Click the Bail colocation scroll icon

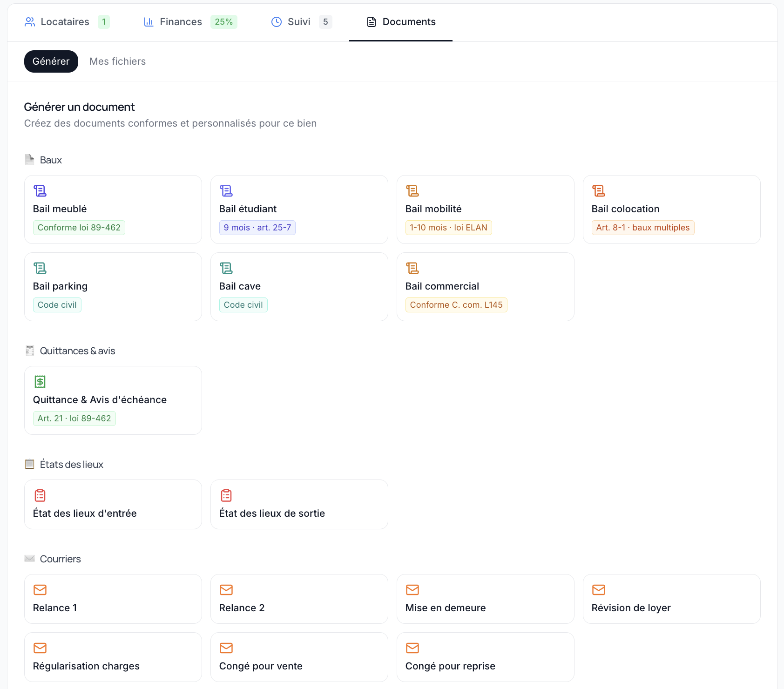599,191
